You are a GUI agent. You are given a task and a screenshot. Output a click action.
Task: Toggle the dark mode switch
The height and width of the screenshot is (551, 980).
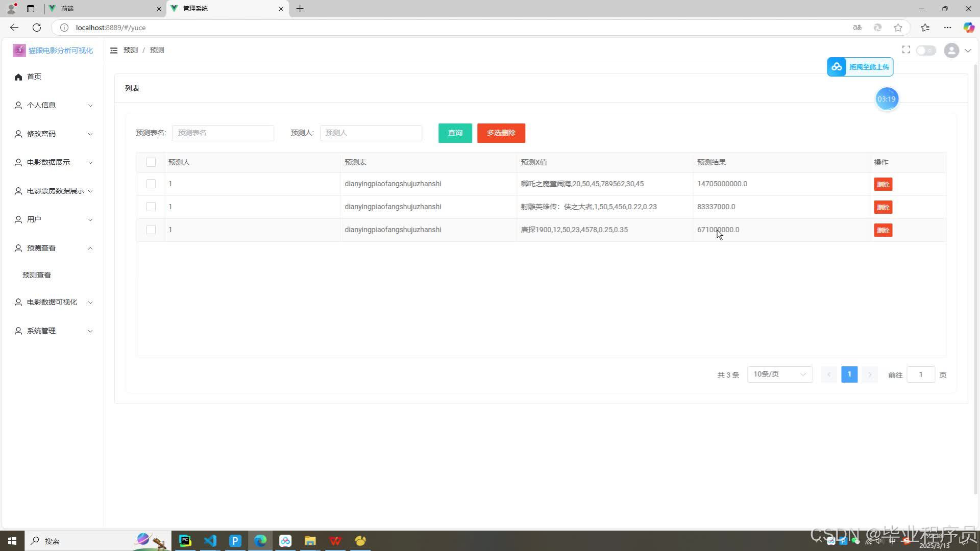click(x=925, y=51)
